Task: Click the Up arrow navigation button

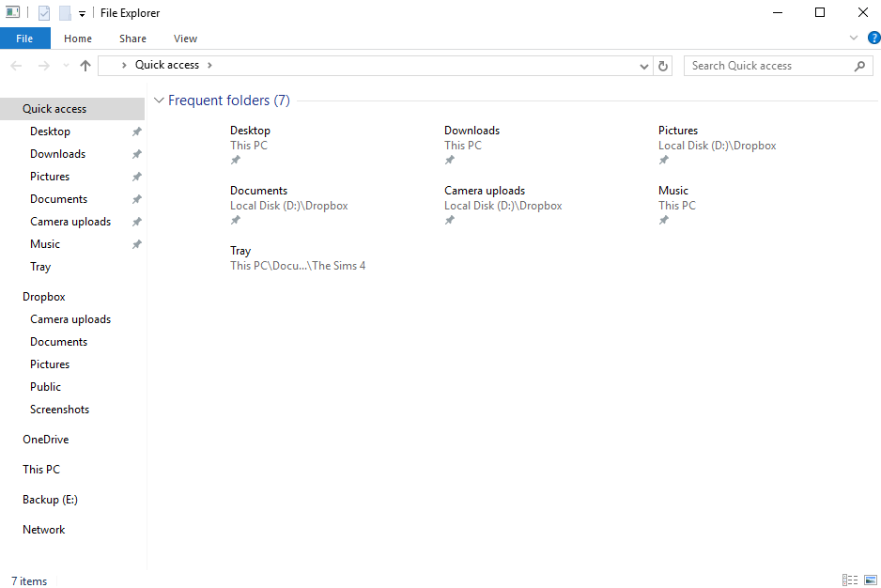Action: (85, 66)
